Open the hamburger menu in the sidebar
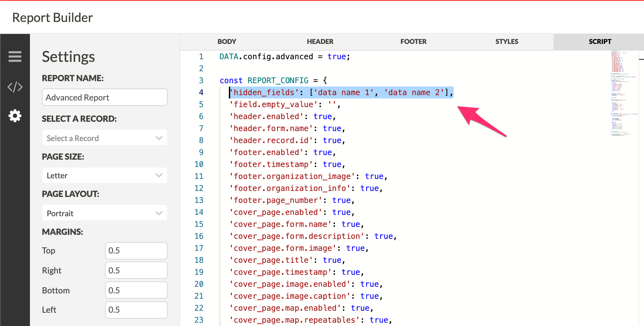This screenshot has height=326, width=644. click(x=15, y=57)
